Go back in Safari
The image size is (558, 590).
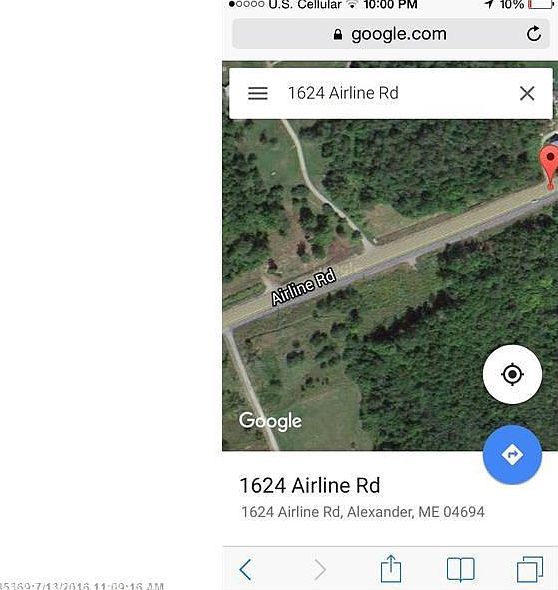click(245, 570)
